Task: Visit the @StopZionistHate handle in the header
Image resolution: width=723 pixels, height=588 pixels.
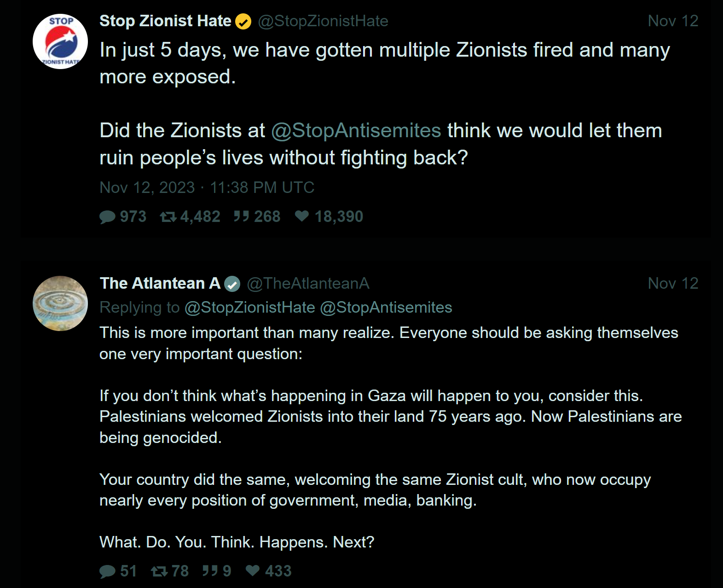Action: (323, 21)
